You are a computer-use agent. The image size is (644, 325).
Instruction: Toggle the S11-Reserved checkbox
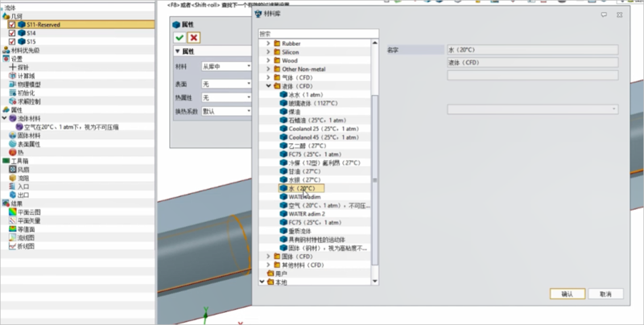(11, 25)
